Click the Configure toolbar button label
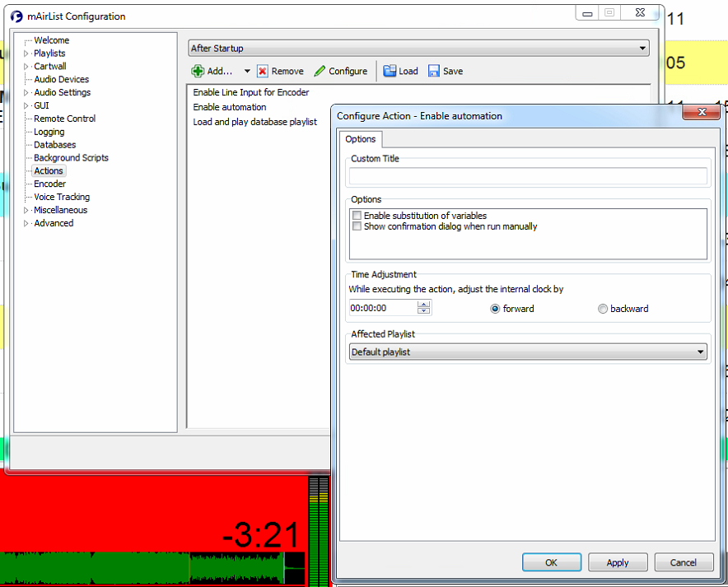 [348, 71]
